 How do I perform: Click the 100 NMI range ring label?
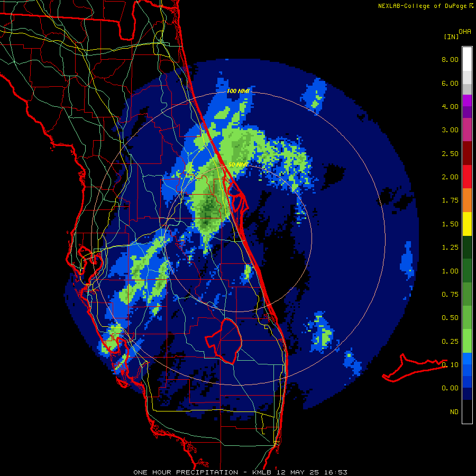click(239, 91)
